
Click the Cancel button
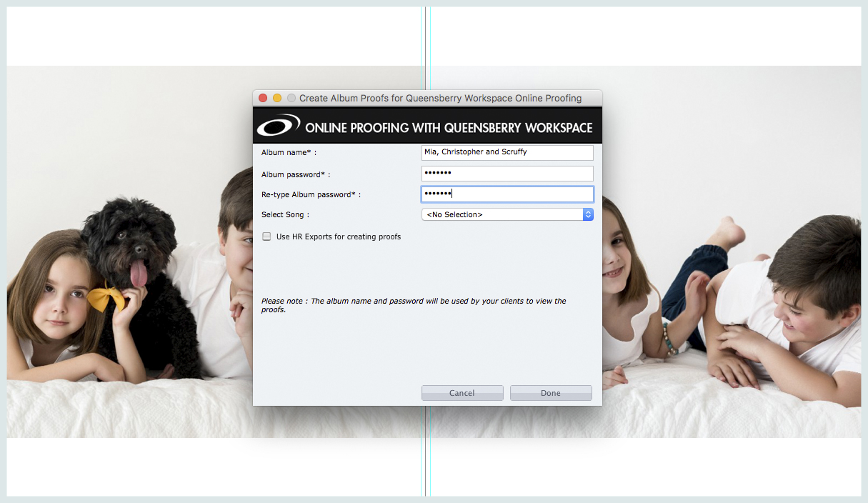(x=462, y=393)
